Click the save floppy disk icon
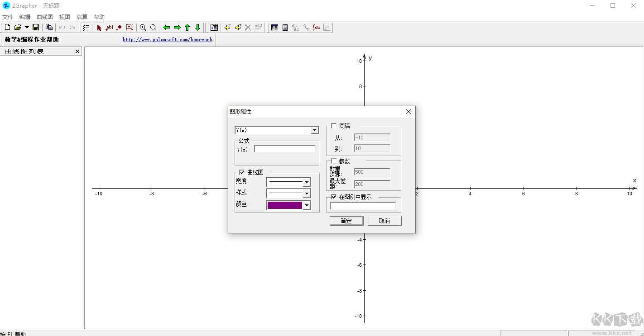 (36, 28)
